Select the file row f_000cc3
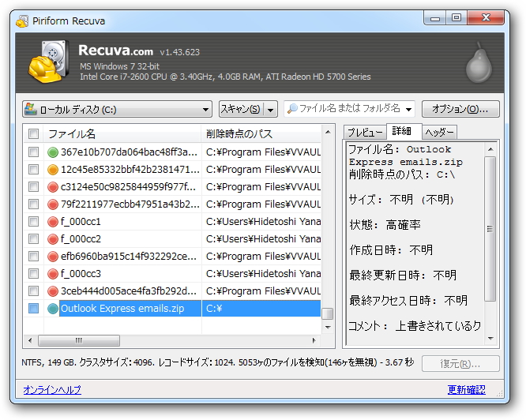526x420 pixels. 172,274
